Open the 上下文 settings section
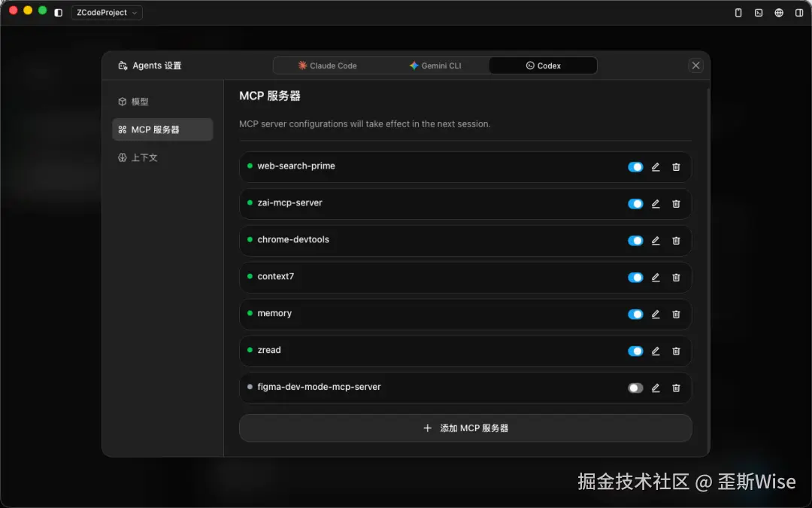 click(x=162, y=157)
